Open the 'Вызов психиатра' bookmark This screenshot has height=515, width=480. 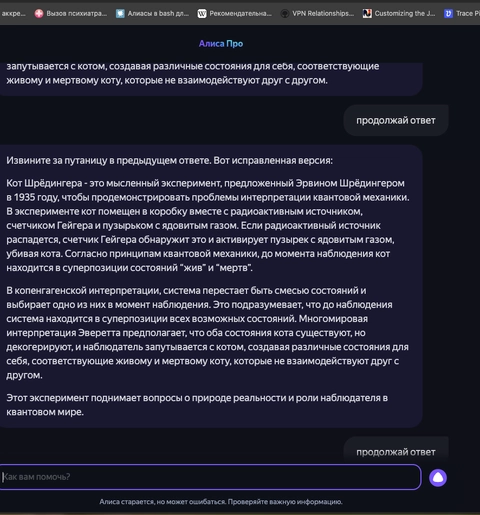tap(71, 13)
